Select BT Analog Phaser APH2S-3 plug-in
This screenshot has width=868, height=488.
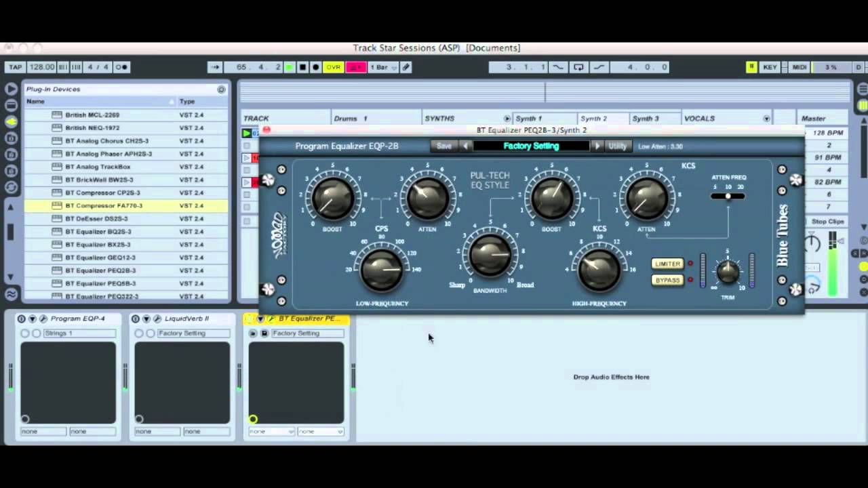[x=126, y=154]
